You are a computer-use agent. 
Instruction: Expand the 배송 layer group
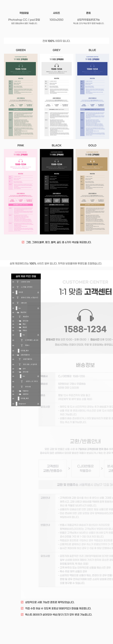pos(18,324)
